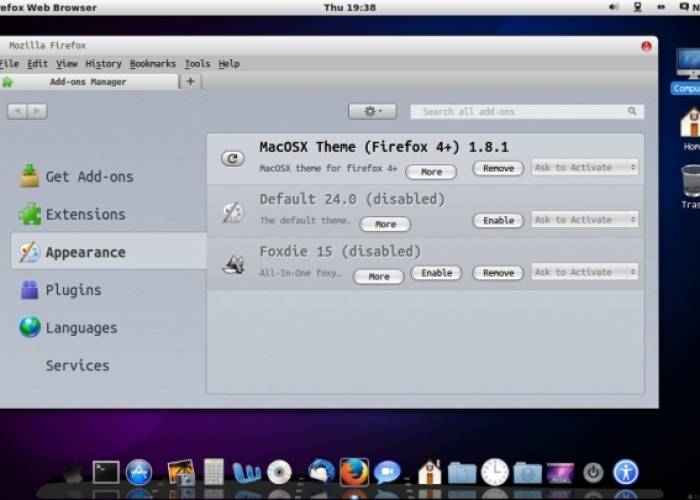This screenshot has height=500, width=700.
Task: Click the Computer desktop icon
Action: point(687,71)
